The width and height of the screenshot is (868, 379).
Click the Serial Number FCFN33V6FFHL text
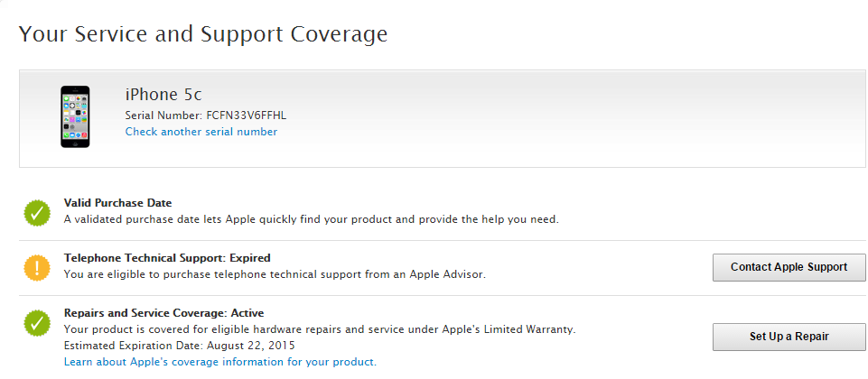[x=206, y=116]
